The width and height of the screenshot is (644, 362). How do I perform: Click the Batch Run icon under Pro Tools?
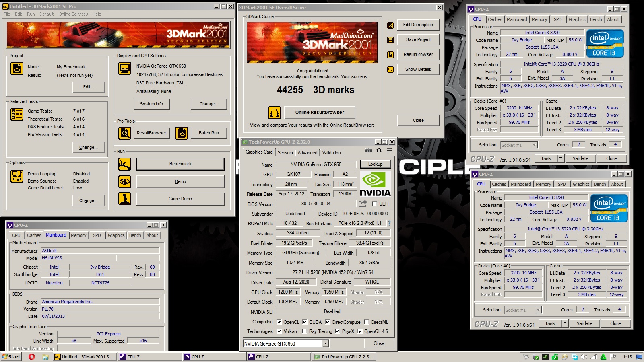pos(182,133)
